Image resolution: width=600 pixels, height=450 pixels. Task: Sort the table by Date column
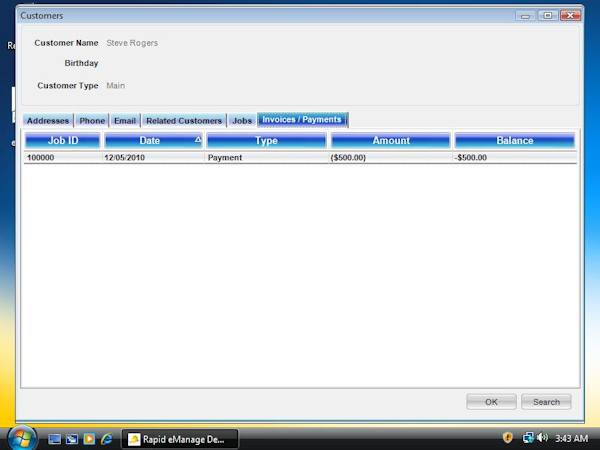point(150,141)
